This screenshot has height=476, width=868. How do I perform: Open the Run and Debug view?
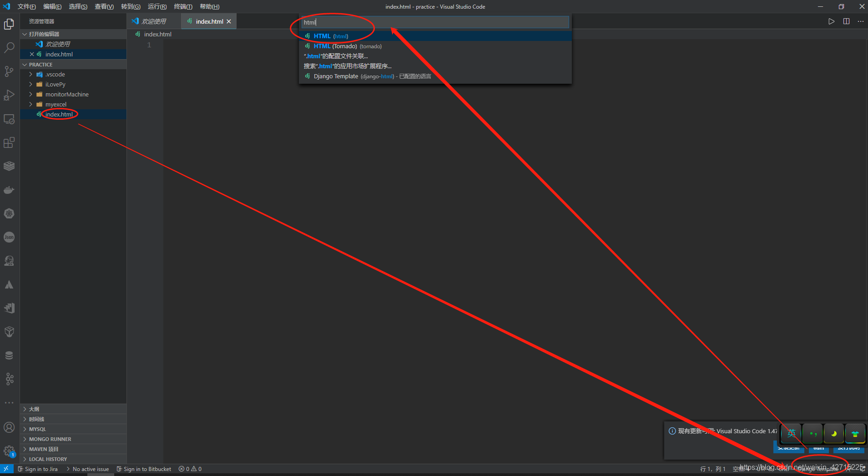point(9,95)
